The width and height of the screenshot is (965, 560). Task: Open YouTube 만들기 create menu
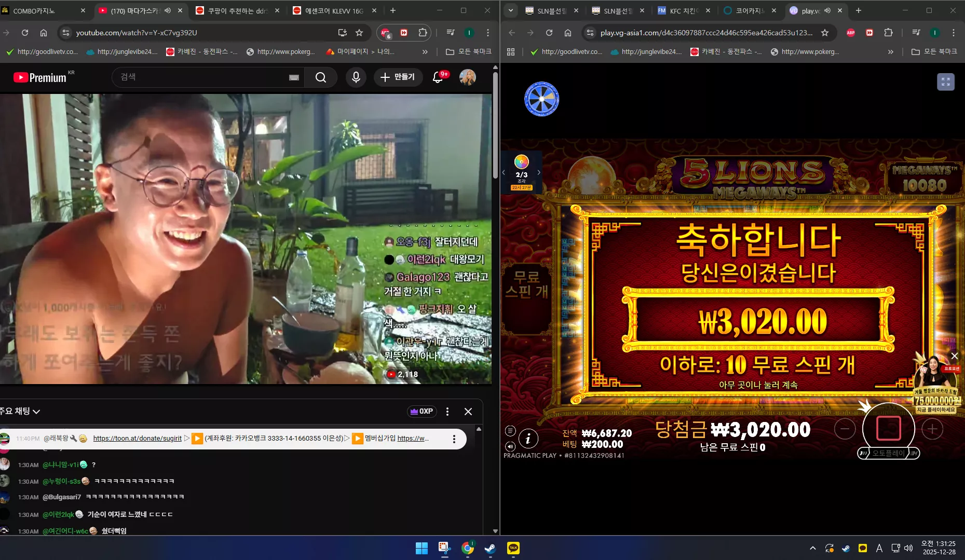tap(398, 77)
